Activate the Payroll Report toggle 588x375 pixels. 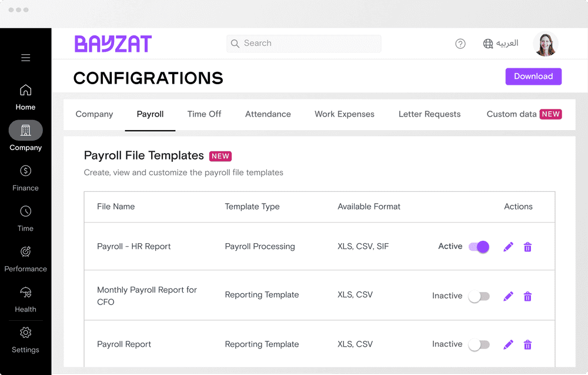(x=479, y=344)
